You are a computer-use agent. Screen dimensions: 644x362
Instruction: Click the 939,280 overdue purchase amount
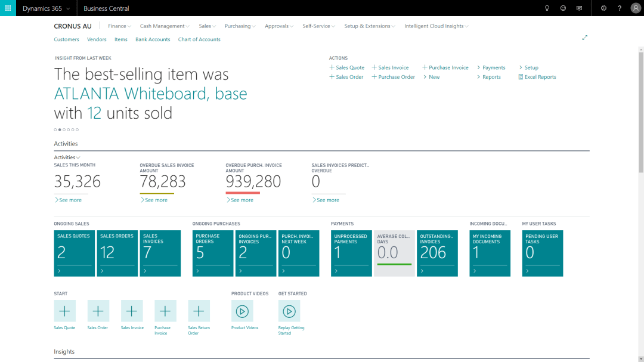tap(253, 181)
